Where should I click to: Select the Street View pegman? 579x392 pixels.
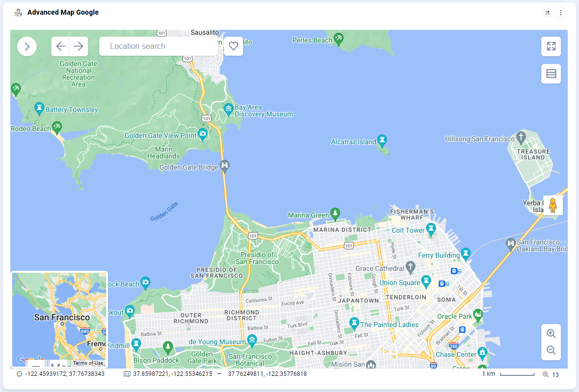(553, 205)
